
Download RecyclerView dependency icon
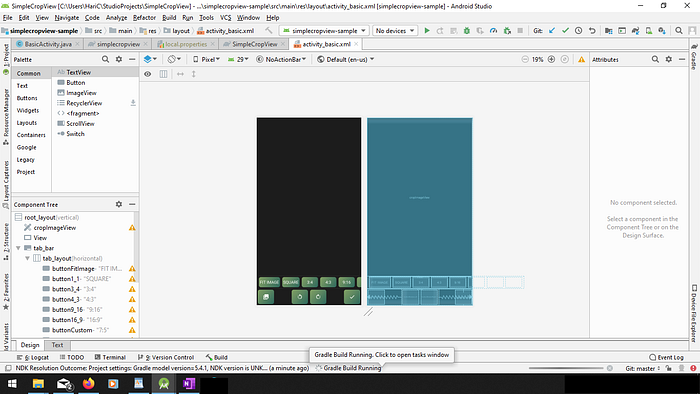pos(133,103)
